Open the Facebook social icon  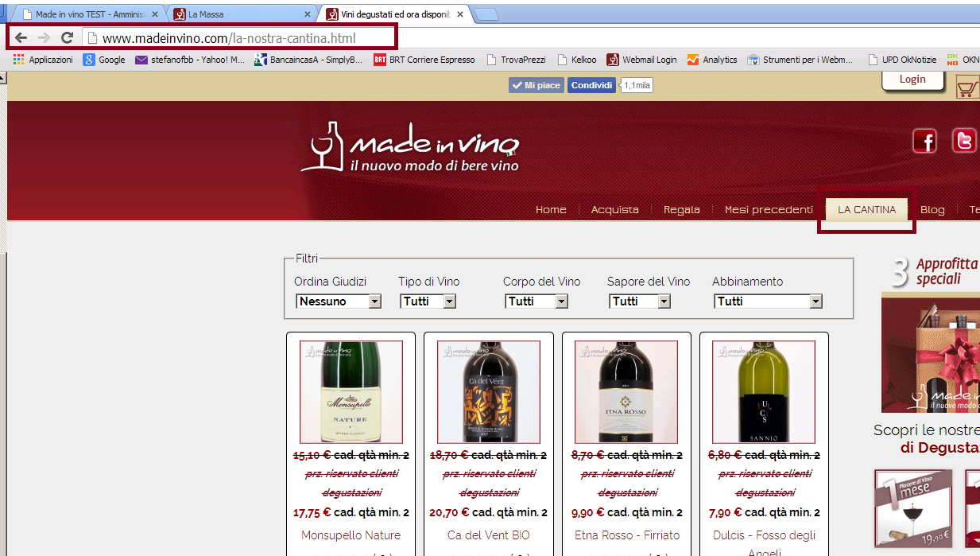(x=924, y=141)
